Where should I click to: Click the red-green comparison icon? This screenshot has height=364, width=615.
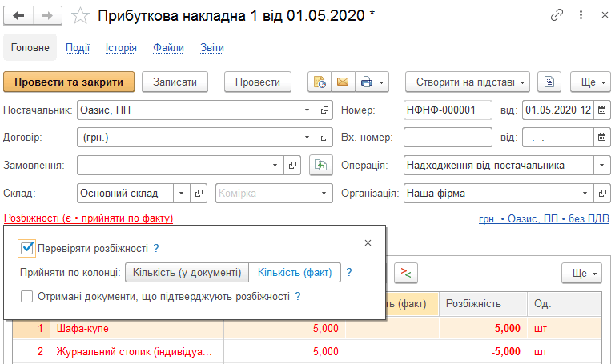(406, 273)
